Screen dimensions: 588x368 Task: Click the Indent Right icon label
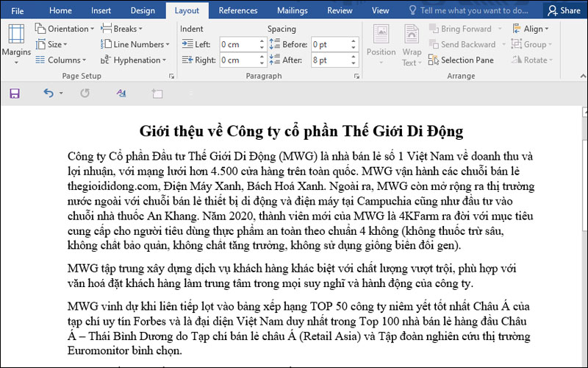pos(198,60)
